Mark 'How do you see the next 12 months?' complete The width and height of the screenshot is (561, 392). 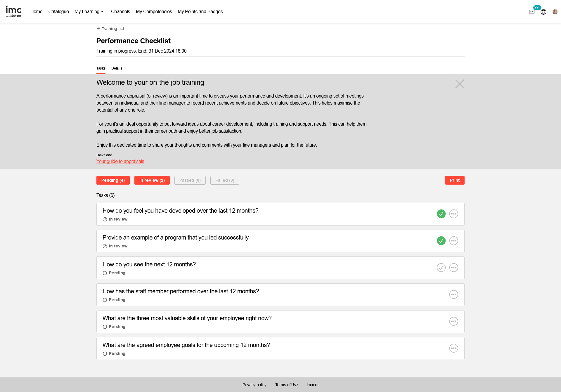[441, 268]
